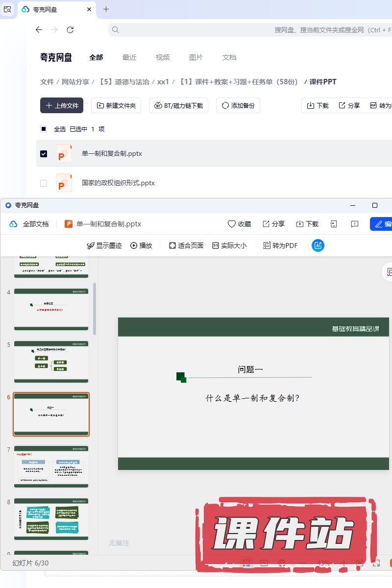This screenshot has height=588, width=392.
Task: Switch to the 视频 tab
Action: [163, 57]
